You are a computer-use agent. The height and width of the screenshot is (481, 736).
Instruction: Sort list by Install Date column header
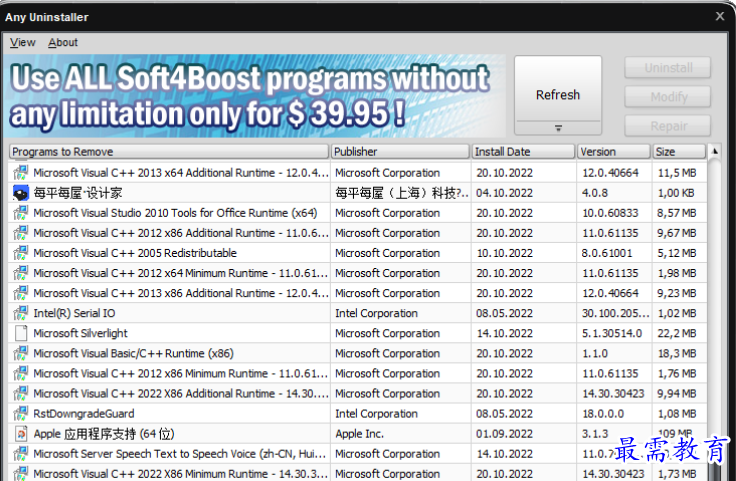click(523, 152)
